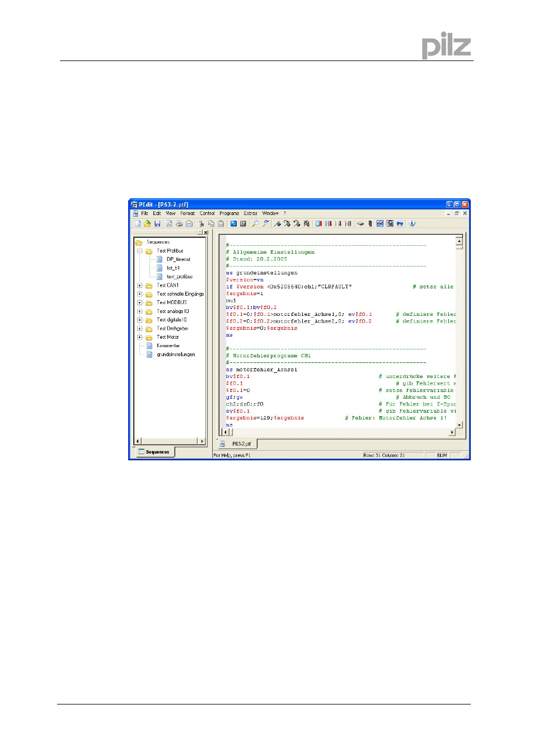Open the File menu
Viewport: 534px width, 756px height.
(144, 213)
